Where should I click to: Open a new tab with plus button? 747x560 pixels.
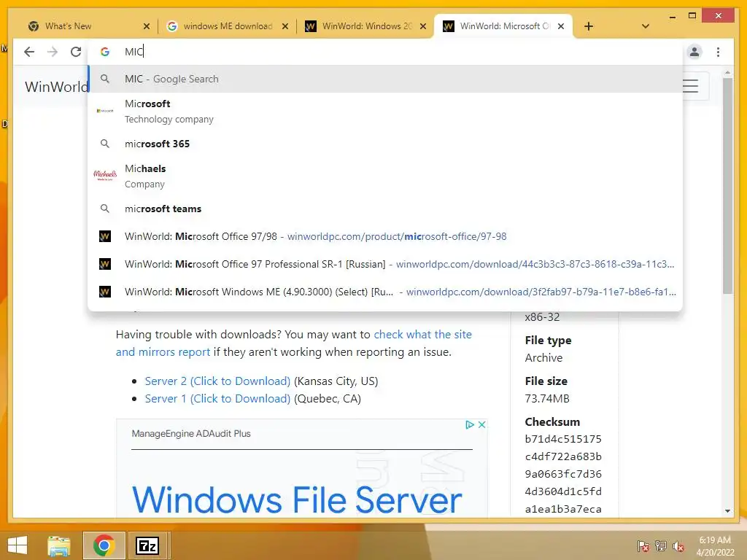589,26
